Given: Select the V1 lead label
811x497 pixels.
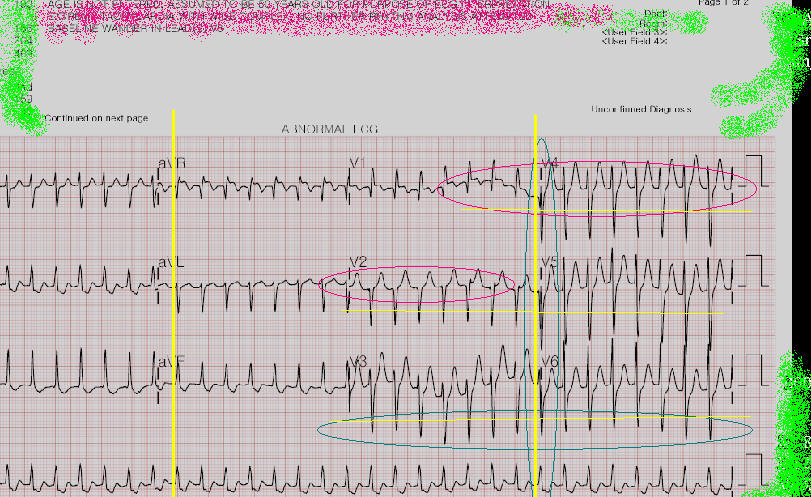Looking at the screenshot, I should (357, 162).
